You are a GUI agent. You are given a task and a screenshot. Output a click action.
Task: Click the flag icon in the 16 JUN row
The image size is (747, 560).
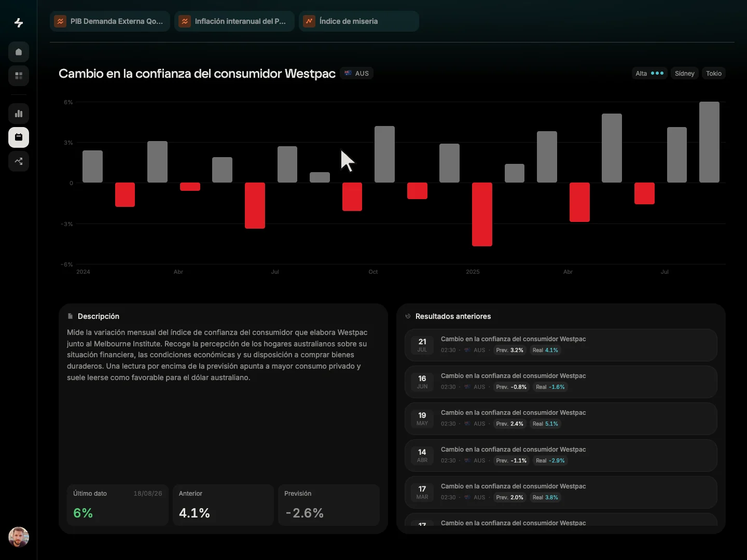point(467,387)
